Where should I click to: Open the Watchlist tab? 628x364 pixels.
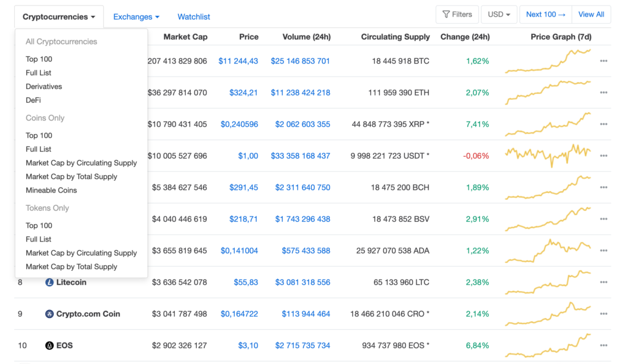(193, 17)
